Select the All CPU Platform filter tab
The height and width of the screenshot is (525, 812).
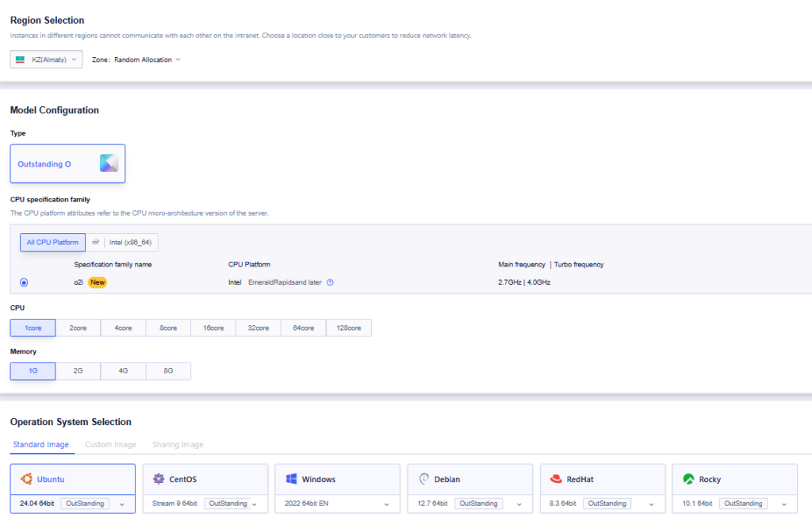[x=53, y=243]
